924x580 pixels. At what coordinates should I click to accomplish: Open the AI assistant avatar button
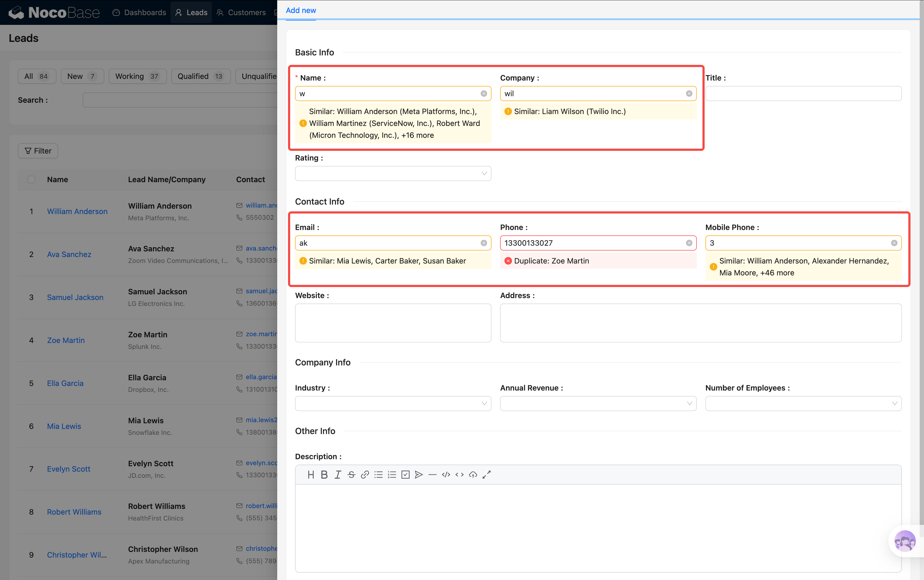pos(905,541)
